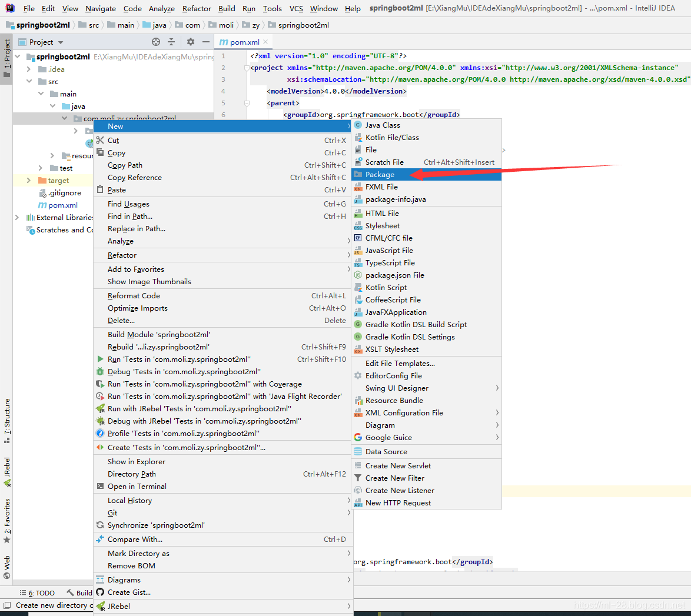Expand External Libraries node
The image size is (691, 616).
pyautogui.click(x=16, y=217)
